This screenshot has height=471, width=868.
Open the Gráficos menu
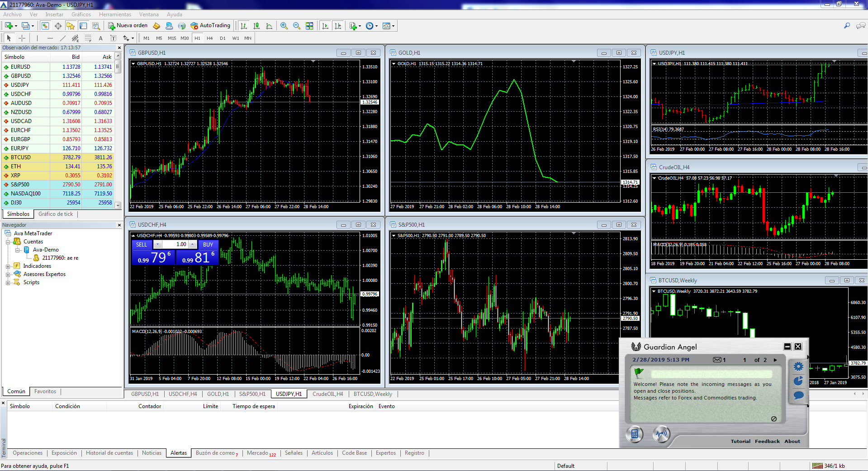click(81, 14)
